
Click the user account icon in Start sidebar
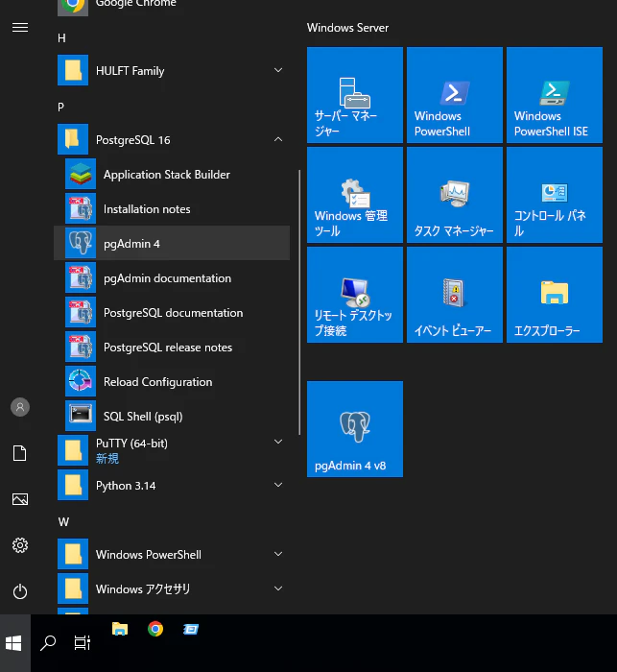[20, 407]
